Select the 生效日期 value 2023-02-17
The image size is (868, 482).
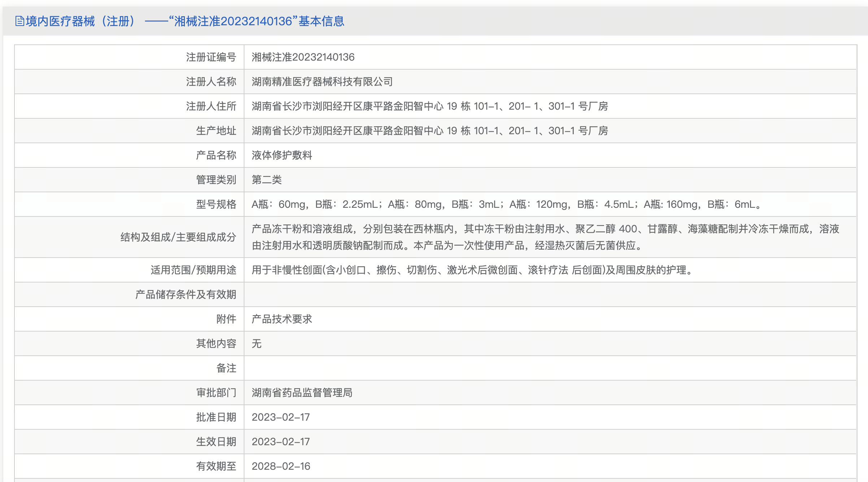pos(281,442)
